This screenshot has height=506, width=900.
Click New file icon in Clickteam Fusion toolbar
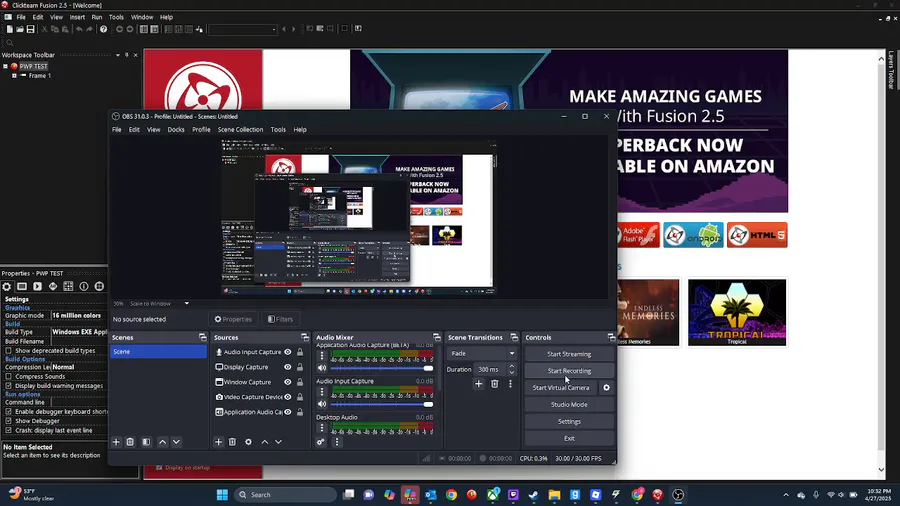(x=10, y=29)
